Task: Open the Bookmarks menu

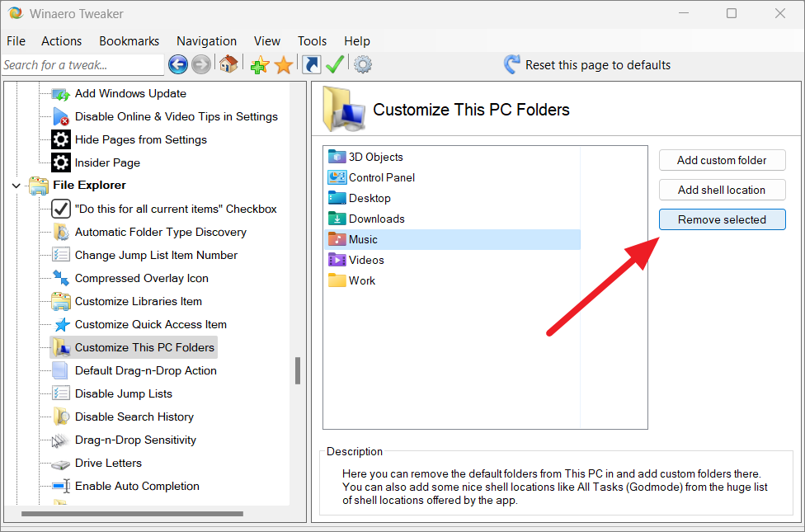Action: (x=129, y=41)
